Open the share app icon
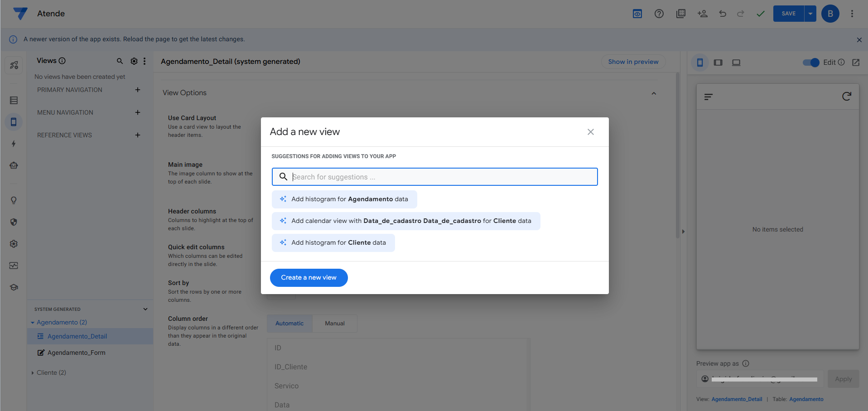868x411 pixels. (702, 14)
